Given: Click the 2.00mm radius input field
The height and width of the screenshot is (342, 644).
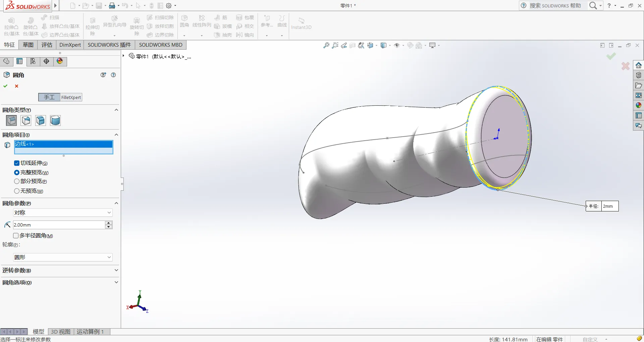Looking at the screenshot, I should (x=59, y=225).
